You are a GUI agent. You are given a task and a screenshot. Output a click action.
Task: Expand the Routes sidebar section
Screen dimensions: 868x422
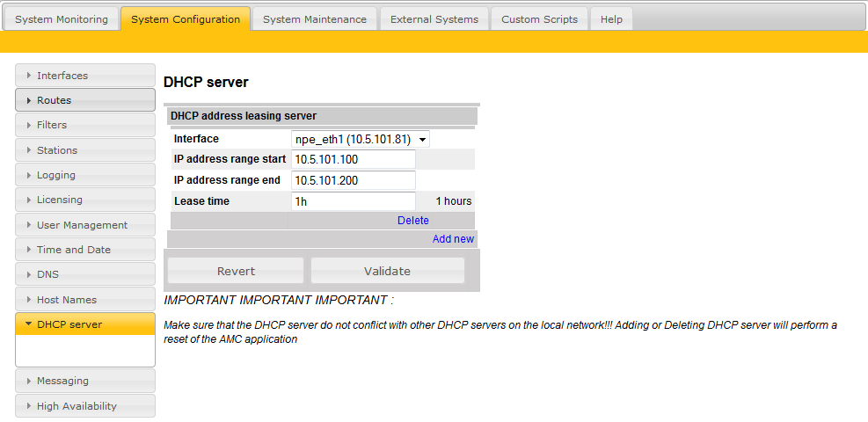click(x=84, y=100)
